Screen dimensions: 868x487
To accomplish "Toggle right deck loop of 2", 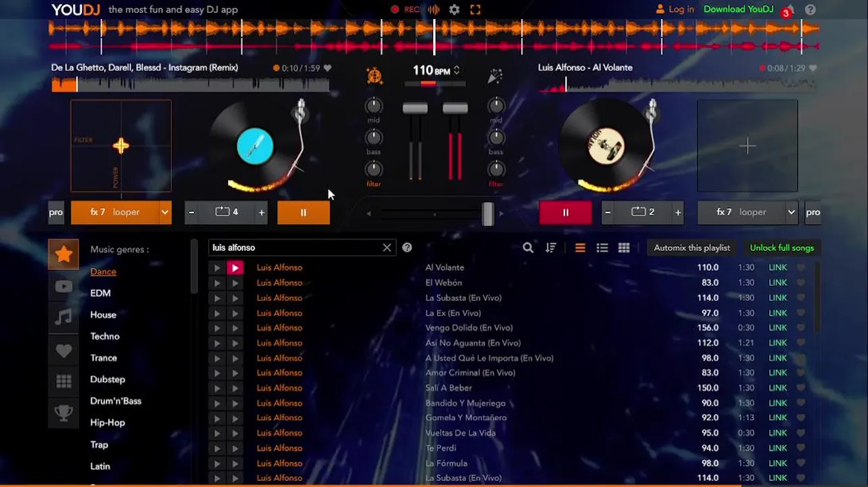I will (x=643, y=212).
